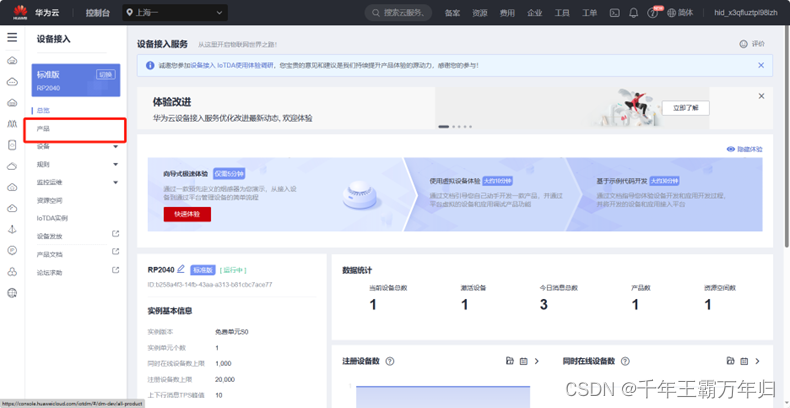Open external link icon beside 设备发放
790x408 pixels.
(x=115, y=234)
